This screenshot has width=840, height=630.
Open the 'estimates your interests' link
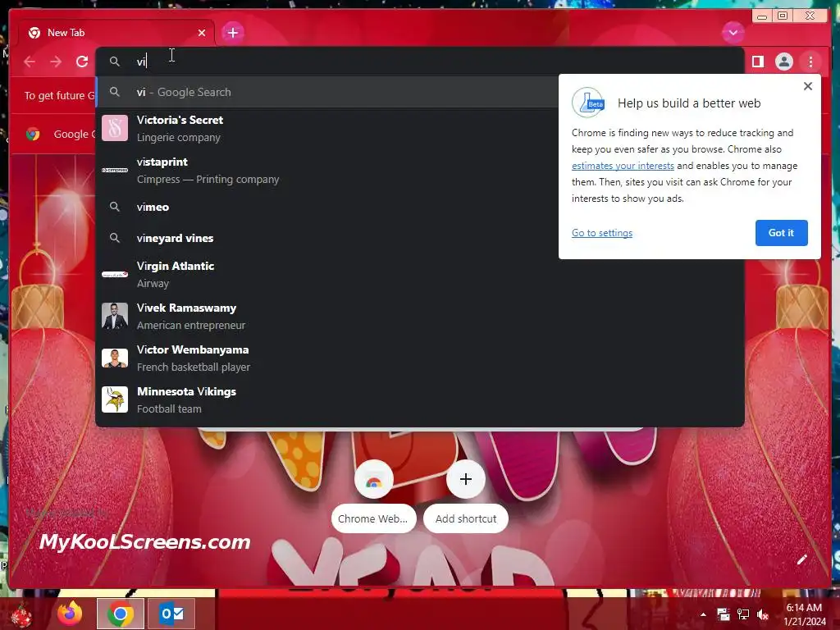[623, 166]
